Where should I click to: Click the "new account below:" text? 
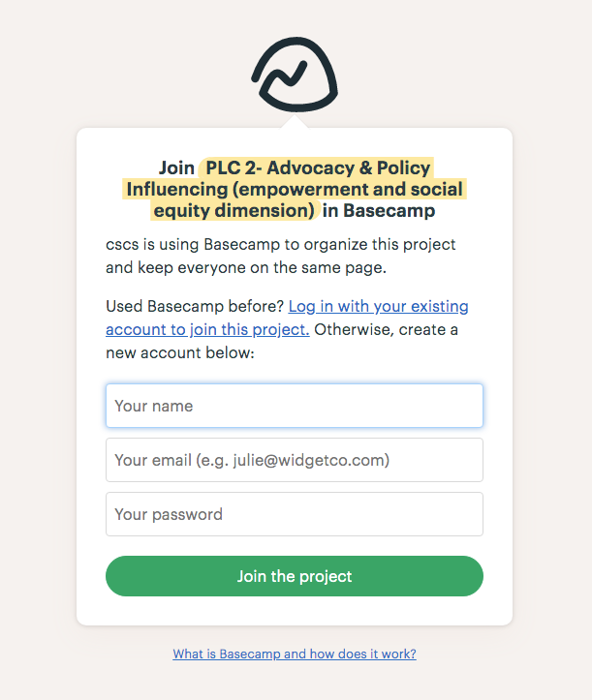(x=180, y=352)
